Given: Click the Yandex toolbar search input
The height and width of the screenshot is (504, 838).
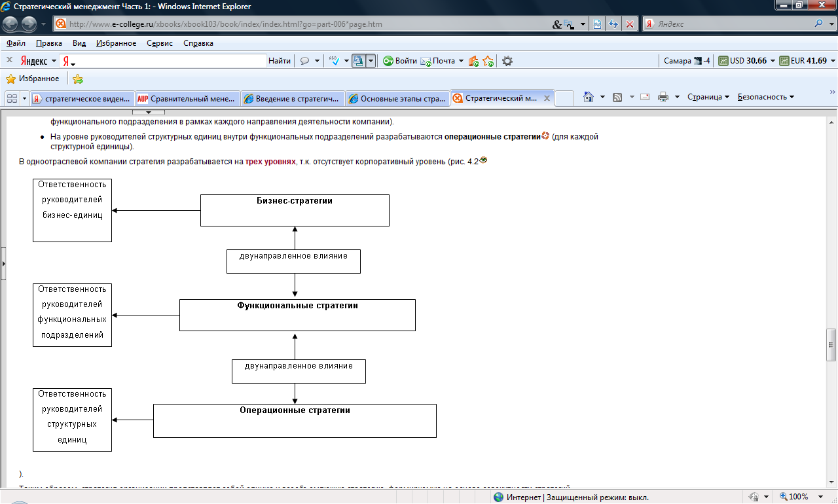Looking at the screenshot, I should pos(172,61).
